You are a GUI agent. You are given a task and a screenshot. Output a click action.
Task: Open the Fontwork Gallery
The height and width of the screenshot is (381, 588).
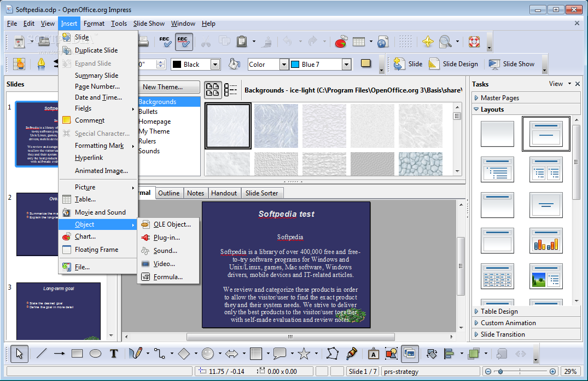pyautogui.click(x=373, y=354)
